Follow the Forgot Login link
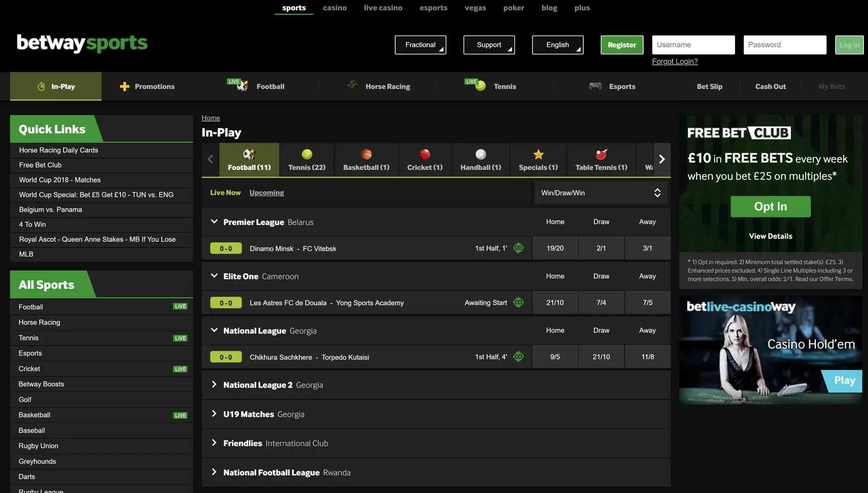This screenshot has width=868, height=493. pos(675,62)
